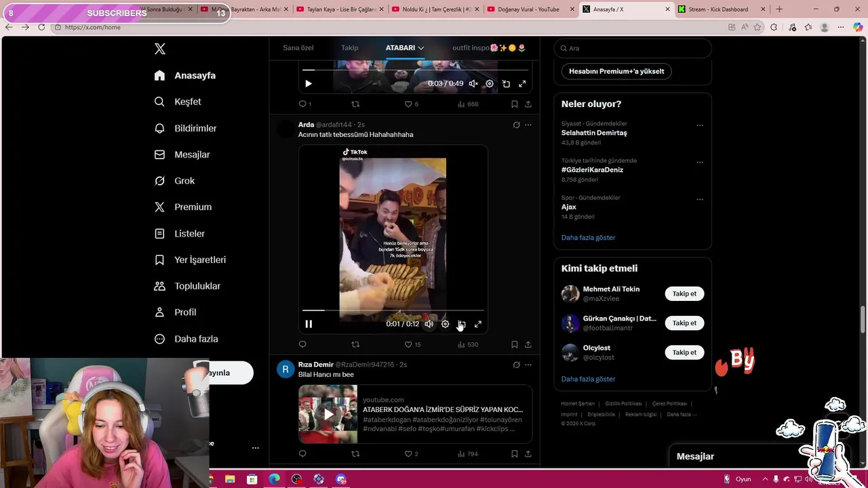
Task: Open Anasayfa home in the sidebar
Action: 185,75
